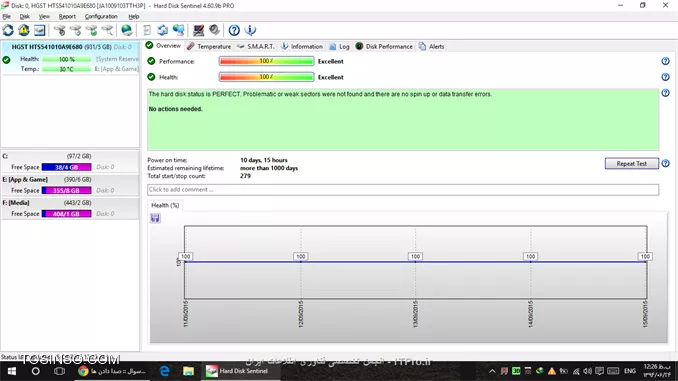Image resolution: width=678 pixels, height=381 pixels.
Task: Click the sidebar Temp 30 °C bar
Action: tap(67, 69)
